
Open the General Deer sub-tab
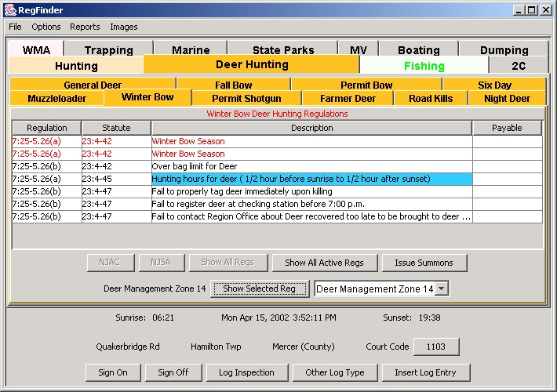click(x=93, y=85)
